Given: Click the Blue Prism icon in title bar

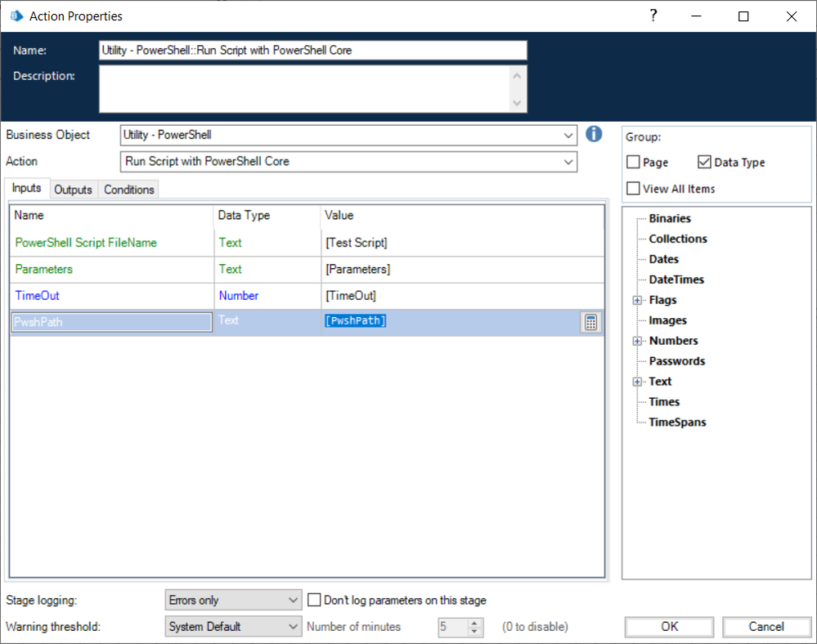Looking at the screenshot, I should tap(16, 16).
